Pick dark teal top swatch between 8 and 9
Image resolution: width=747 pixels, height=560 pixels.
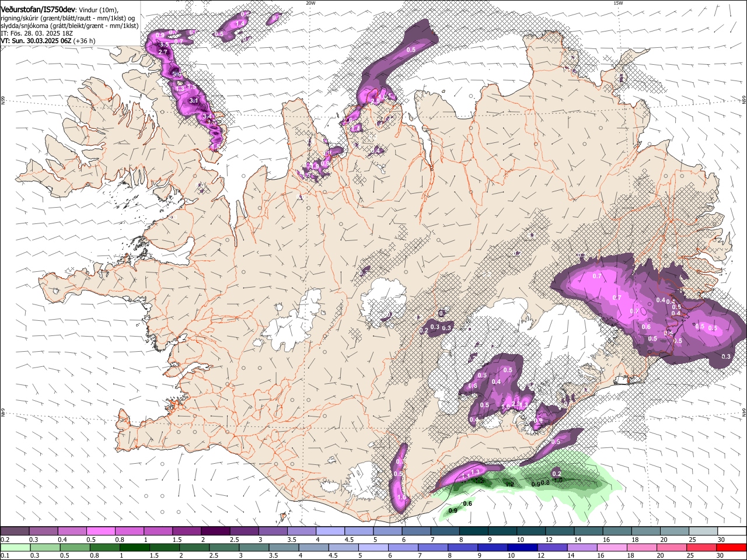(473, 531)
